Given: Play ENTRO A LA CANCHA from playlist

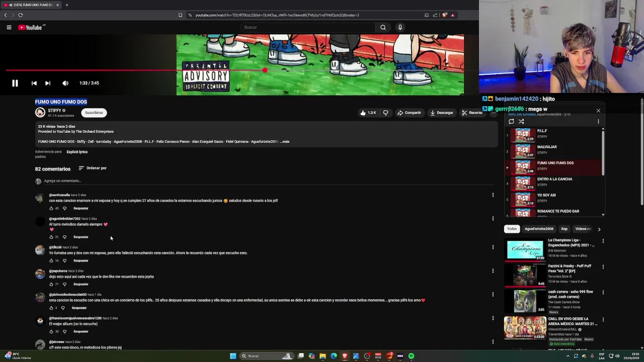Looking at the screenshot, I should [553, 183].
